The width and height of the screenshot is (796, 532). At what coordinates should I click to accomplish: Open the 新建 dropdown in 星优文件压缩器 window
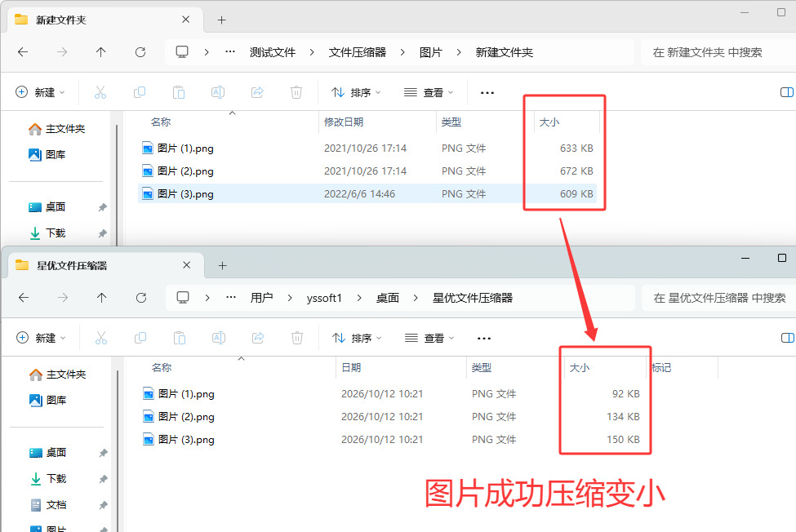click(x=42, y=338)
